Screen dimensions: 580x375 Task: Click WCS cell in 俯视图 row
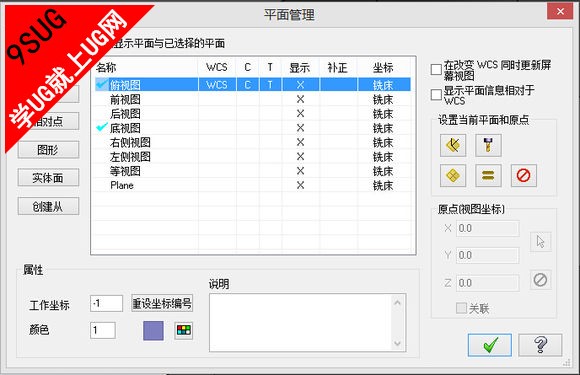pos(217,85)
